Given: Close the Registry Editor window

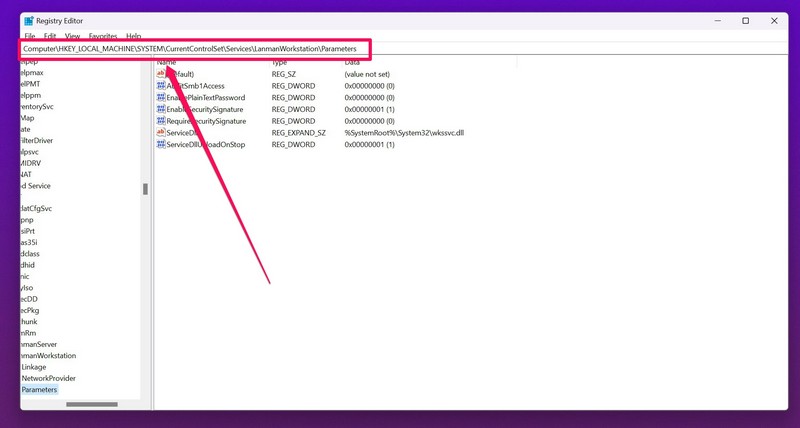Looking at the screenshot, I should coord(774,21).
